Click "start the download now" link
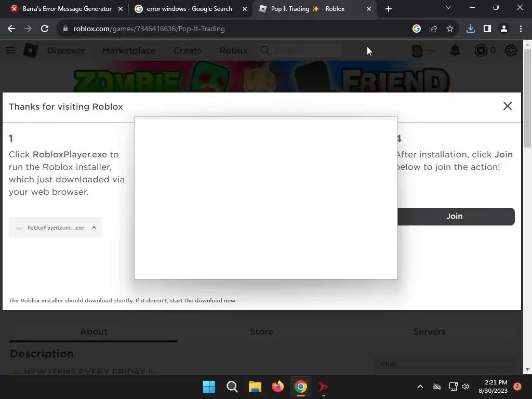The image size is (532, 399). click(x=203, y=301)
